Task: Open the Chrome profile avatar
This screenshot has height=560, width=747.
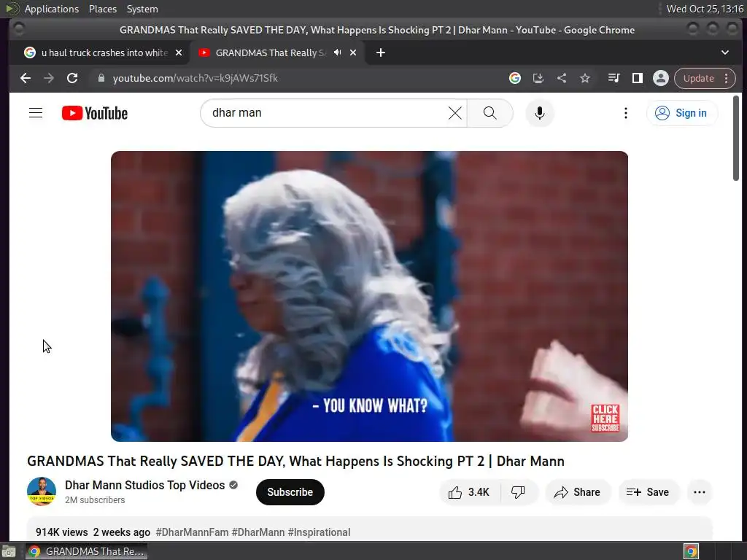Action: point(661,78)
